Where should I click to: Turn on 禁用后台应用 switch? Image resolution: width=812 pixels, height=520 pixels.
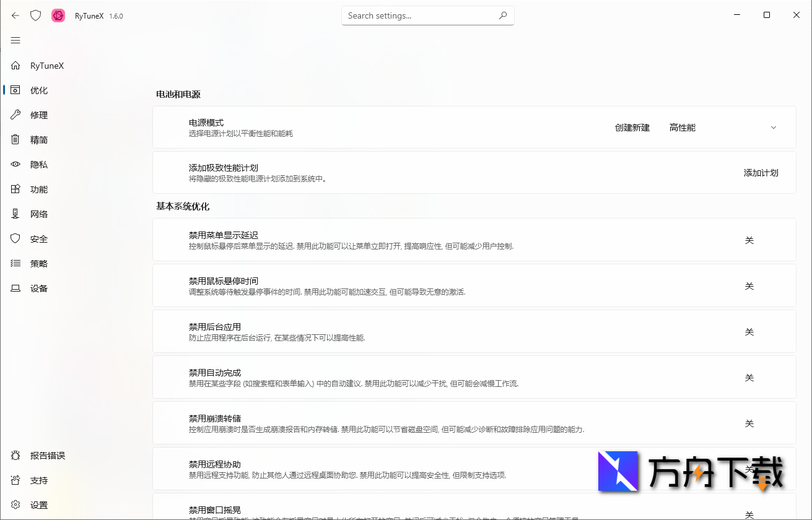749,332
